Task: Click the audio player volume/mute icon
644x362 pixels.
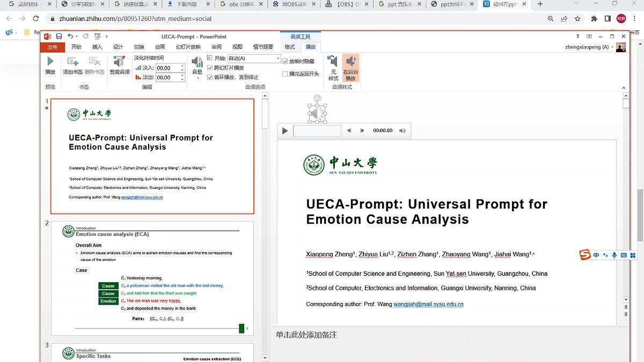Action: [x=402, y=130]
